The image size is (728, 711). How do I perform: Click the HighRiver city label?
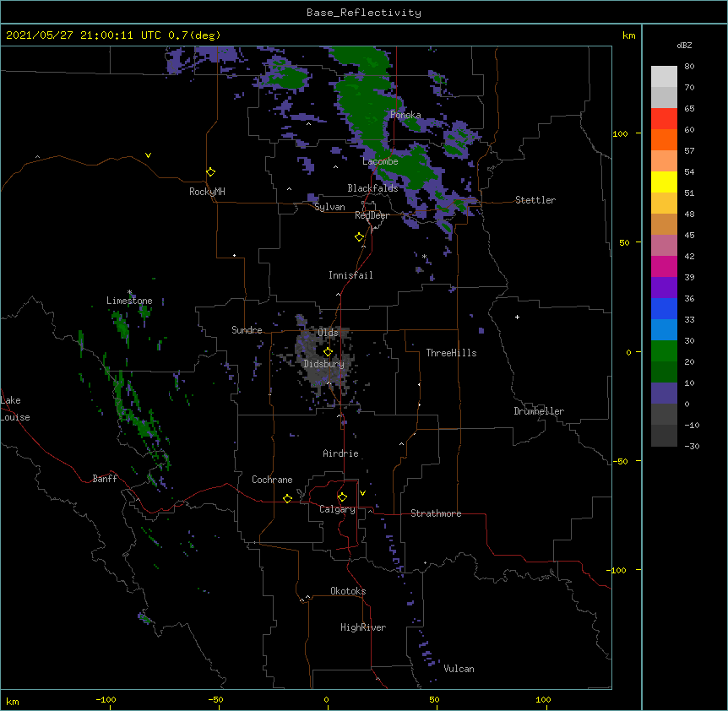click(363, 627)
